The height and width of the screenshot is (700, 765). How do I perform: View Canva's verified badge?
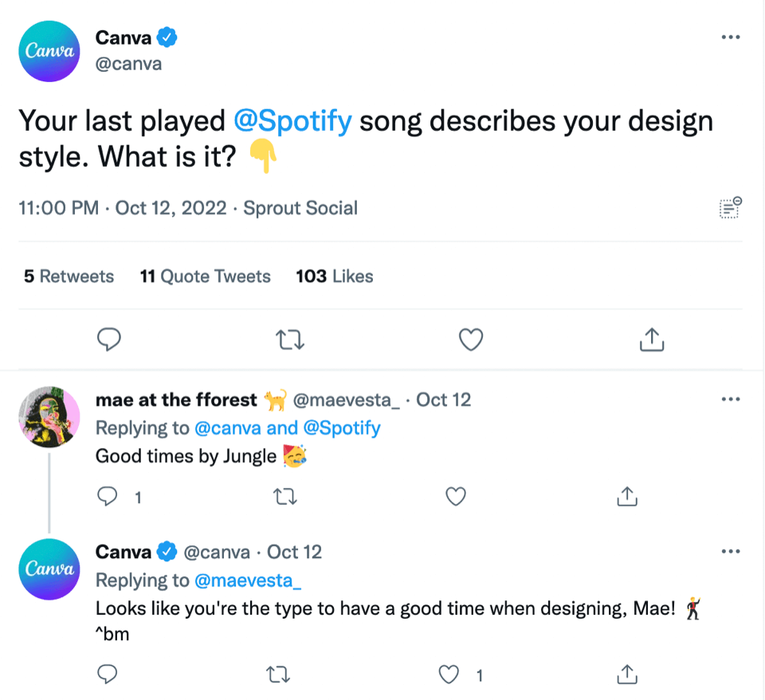point(167,37)
